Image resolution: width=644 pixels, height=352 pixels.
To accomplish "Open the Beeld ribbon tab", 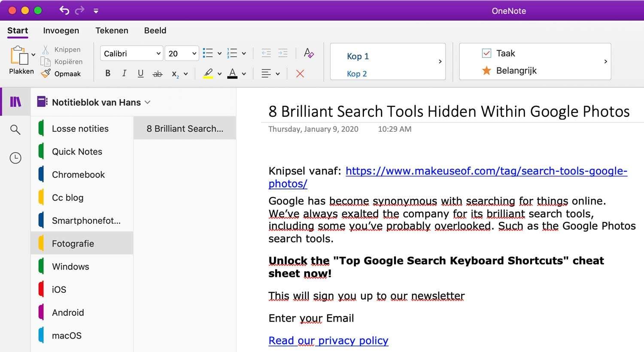I will coord(155,30).
